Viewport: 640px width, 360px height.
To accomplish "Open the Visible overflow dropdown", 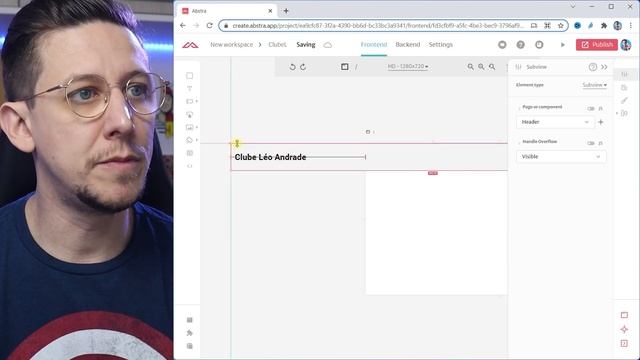I will (x=561, y=157).
